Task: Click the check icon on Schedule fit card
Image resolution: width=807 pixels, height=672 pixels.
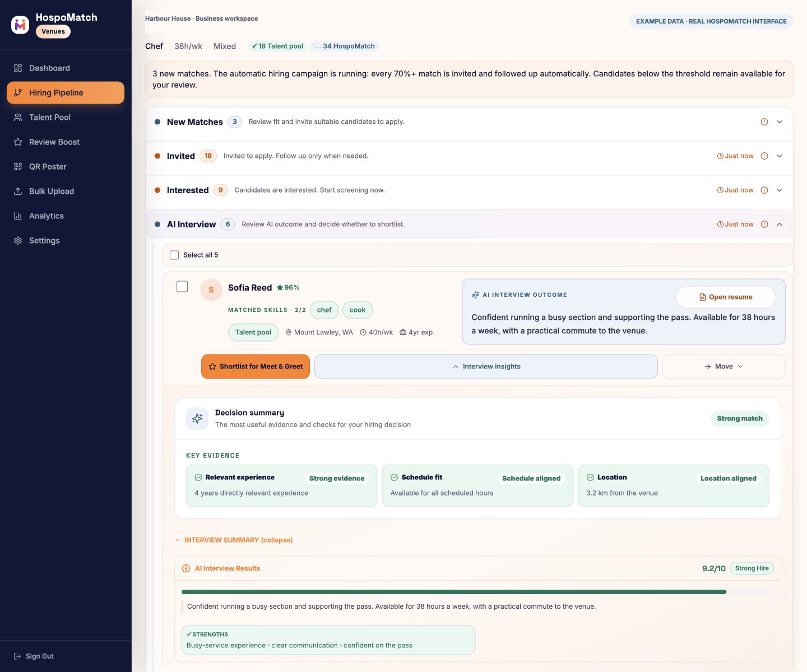Action: (395, 478)
